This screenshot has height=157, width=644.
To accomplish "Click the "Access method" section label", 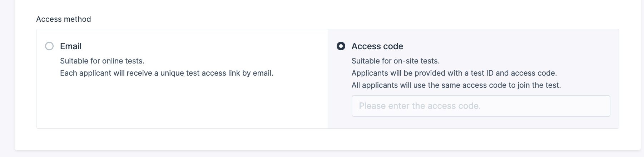I will coord(64,19).
